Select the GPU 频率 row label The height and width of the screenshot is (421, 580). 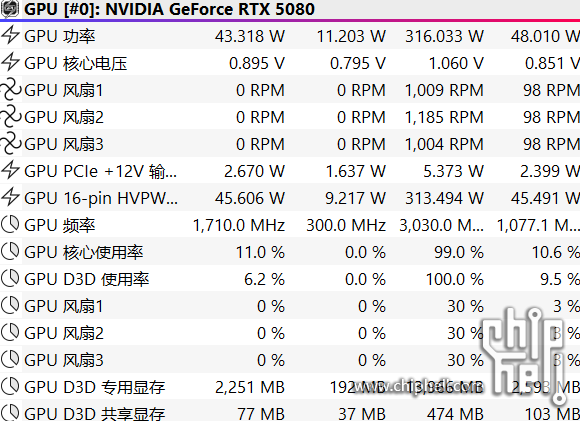coord(60,225)
